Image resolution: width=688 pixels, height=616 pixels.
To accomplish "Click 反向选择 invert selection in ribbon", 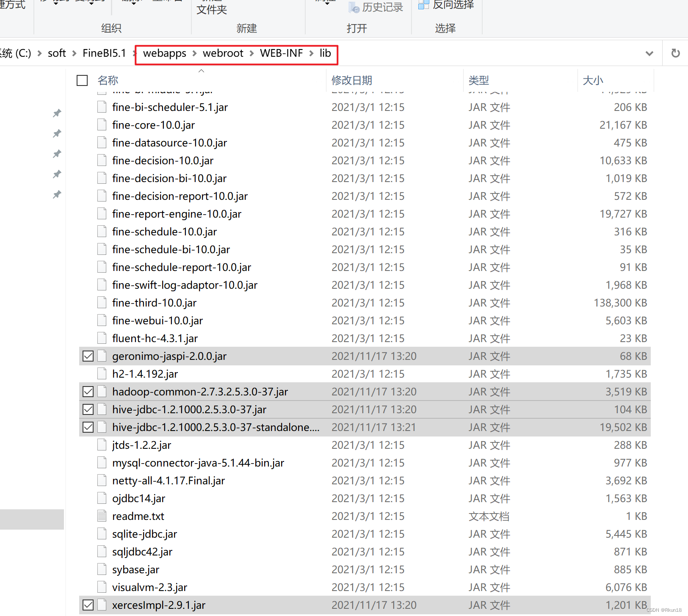I will pyautogui.click(x=446, y=5).
